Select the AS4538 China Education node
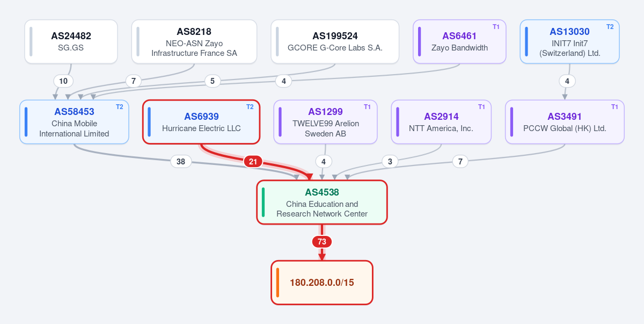 click(x=322, y=202)
